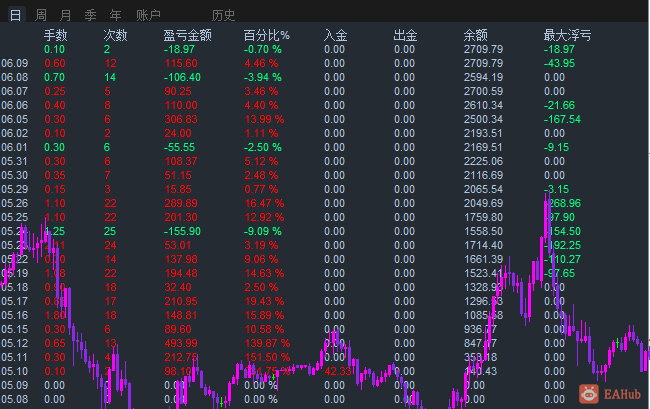
Task: Click the 最大浮亏 column header
Action: 566,35
